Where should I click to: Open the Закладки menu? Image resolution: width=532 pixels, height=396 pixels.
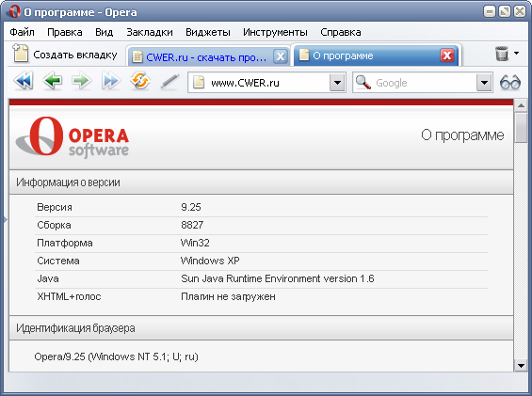150,32
